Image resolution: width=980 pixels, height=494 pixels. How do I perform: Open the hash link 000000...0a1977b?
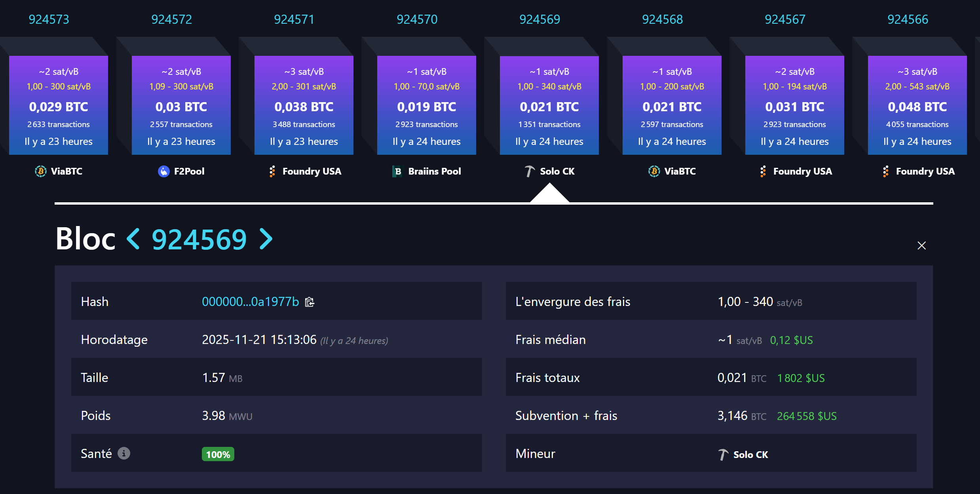[x=250, y=302]
